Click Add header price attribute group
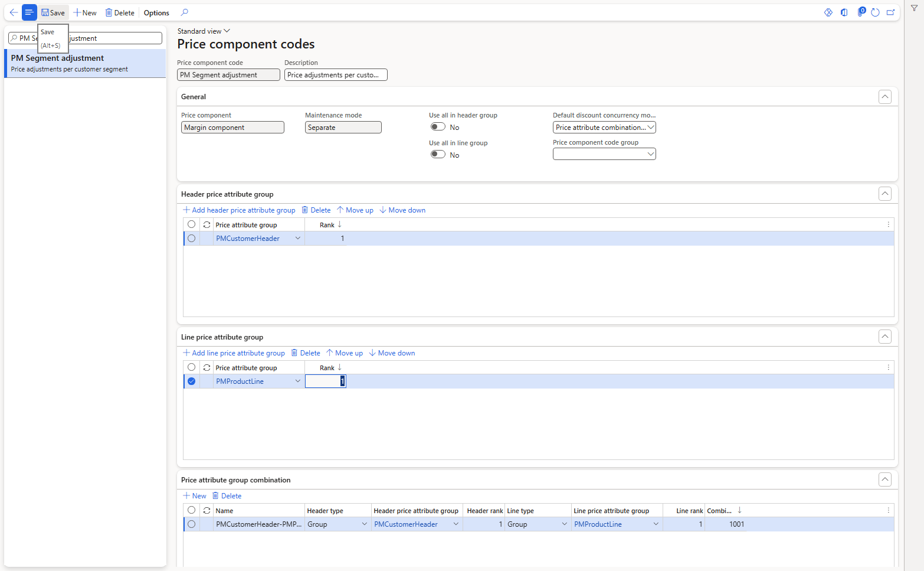 (x=239, y=210)
